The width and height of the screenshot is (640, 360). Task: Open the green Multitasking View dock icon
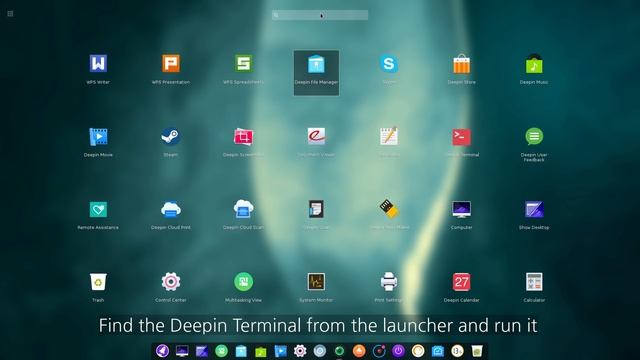(222, 351)
